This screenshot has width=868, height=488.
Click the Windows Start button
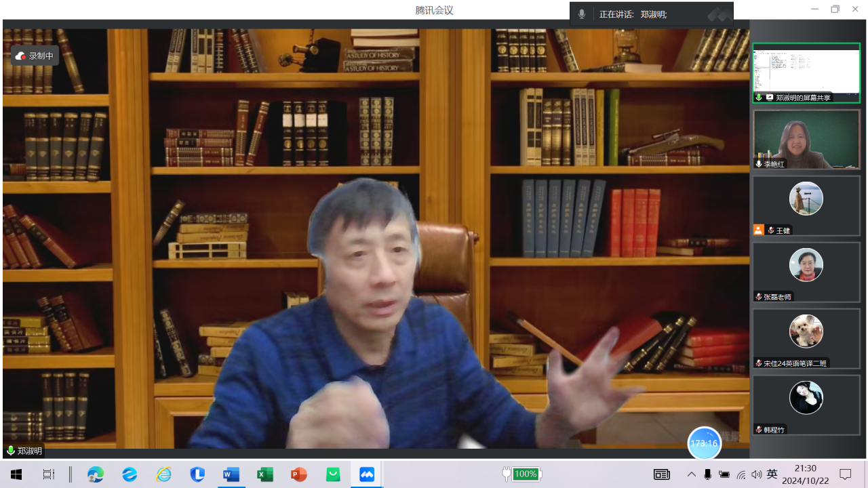[16, 474]
